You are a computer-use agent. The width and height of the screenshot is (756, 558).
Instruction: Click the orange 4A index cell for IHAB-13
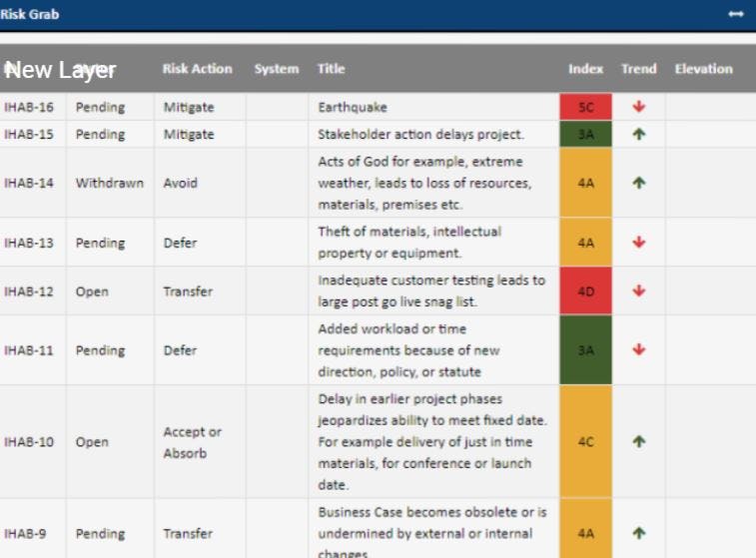[x=586, y=243]
